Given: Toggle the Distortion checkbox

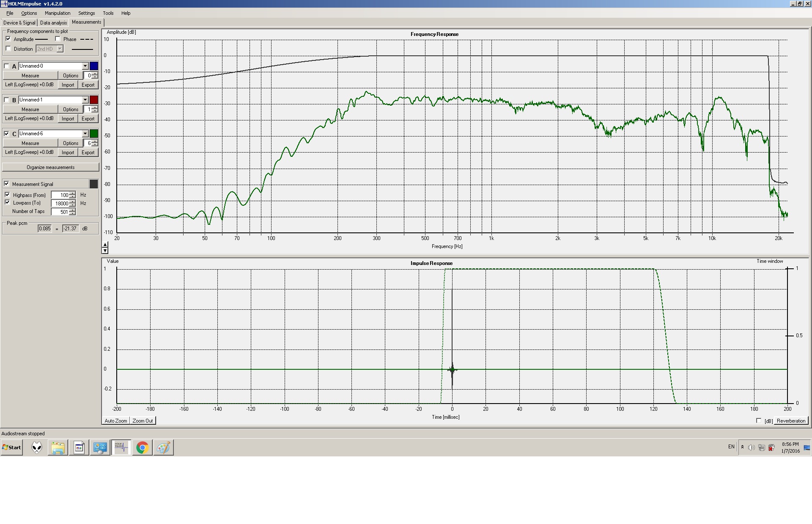Looking at the screenshot, I should tap(8, 49).
